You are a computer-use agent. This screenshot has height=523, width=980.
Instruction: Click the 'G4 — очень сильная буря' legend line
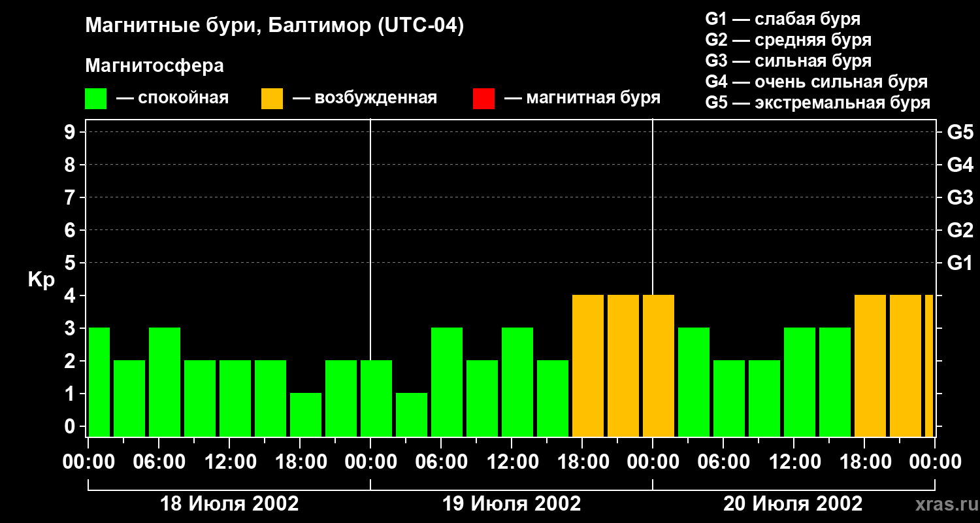(816, 82)
